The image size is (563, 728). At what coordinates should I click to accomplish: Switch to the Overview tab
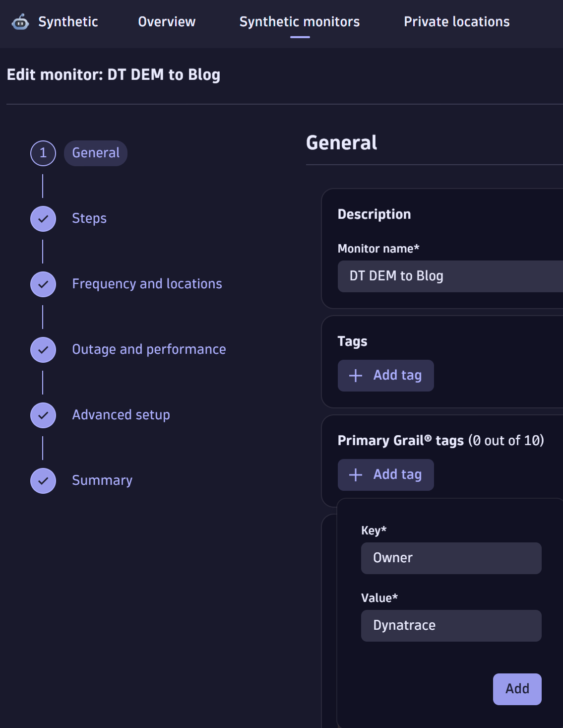[166, 22]
